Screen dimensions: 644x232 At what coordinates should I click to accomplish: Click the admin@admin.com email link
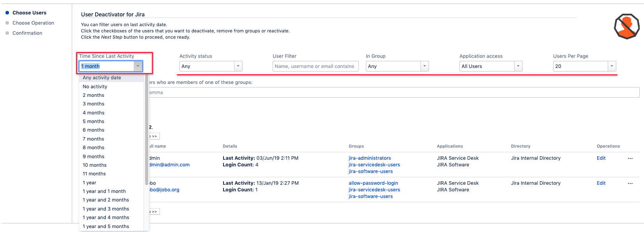[169, 165]
